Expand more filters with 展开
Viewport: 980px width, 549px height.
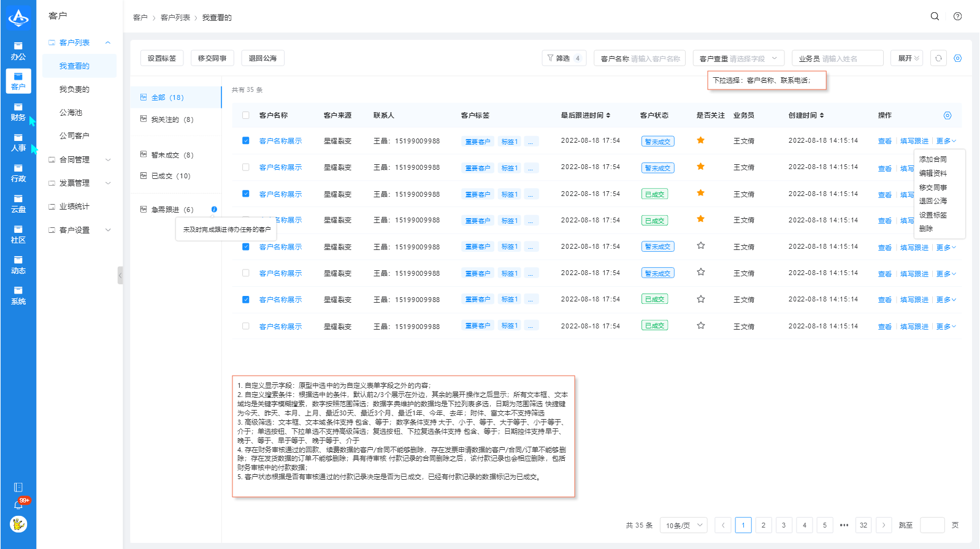click(908, 58)
